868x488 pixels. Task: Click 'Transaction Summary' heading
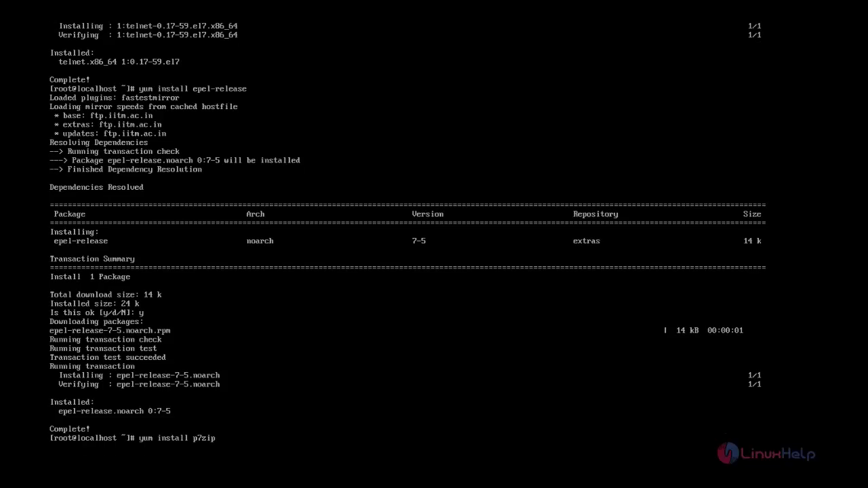click(x=92, y=259)
